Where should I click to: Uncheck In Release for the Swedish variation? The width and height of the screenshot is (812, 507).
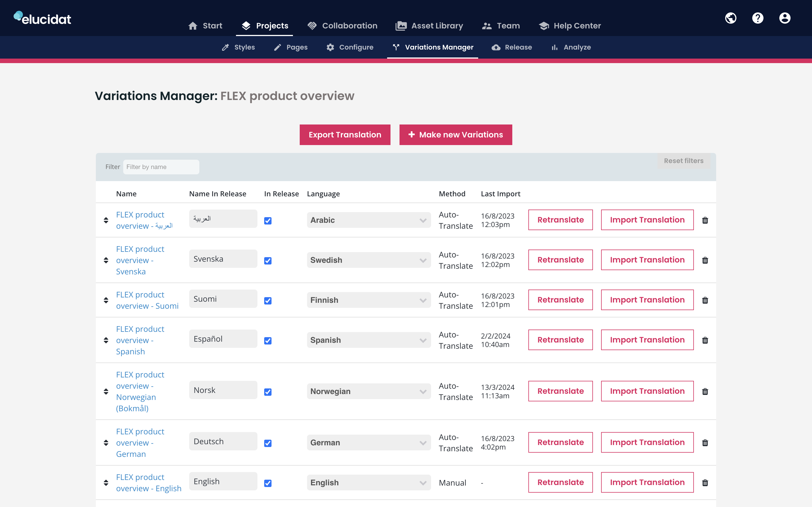click(268, 261)
